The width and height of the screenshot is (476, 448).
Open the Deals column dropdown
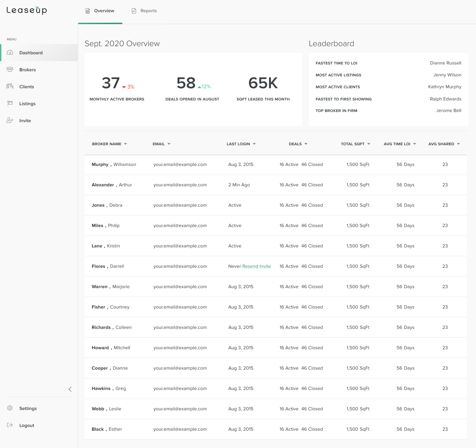point(306,144)
